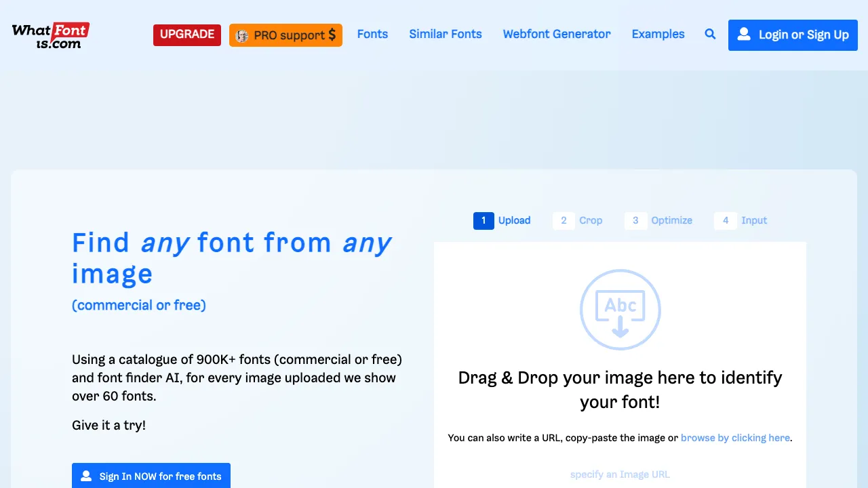Click 'Using a catalogue of 900K+ fonts' paragraph
868x488 pixels.
(237, 378)
